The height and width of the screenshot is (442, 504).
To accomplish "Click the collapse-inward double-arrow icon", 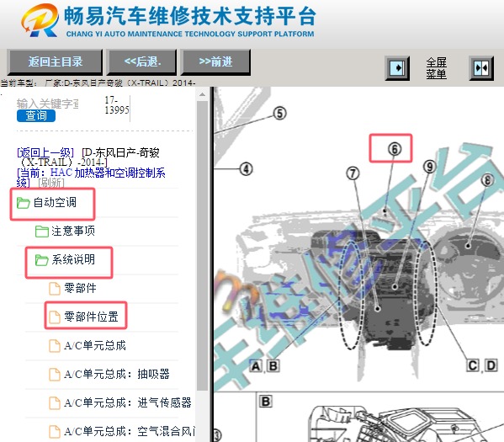I will point(481,68).
